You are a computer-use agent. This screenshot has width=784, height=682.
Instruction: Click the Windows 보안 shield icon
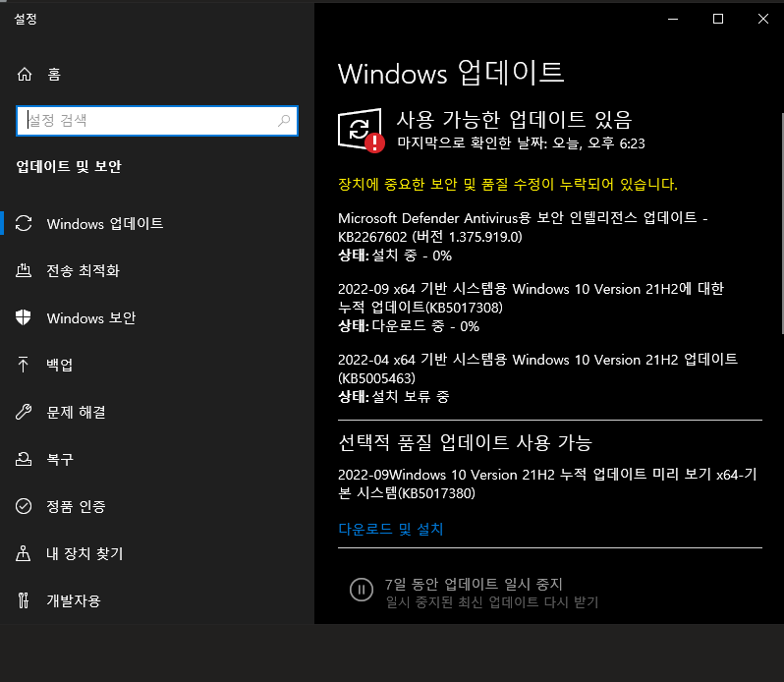[24, 317]
